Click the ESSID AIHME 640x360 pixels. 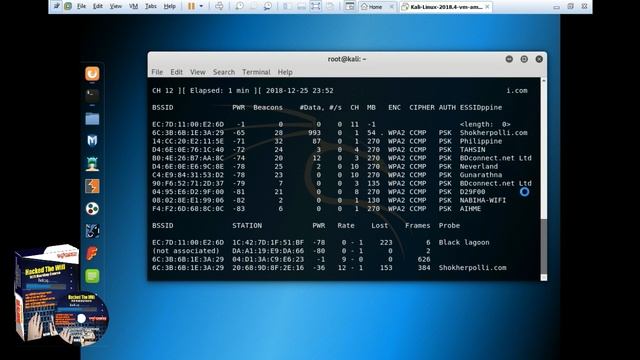pos(470,209)
